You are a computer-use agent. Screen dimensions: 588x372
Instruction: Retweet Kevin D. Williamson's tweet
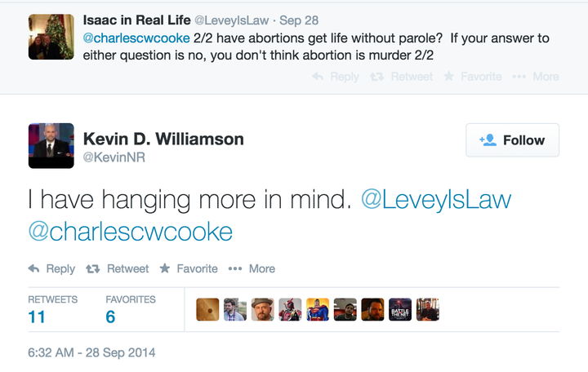[118, 268]
